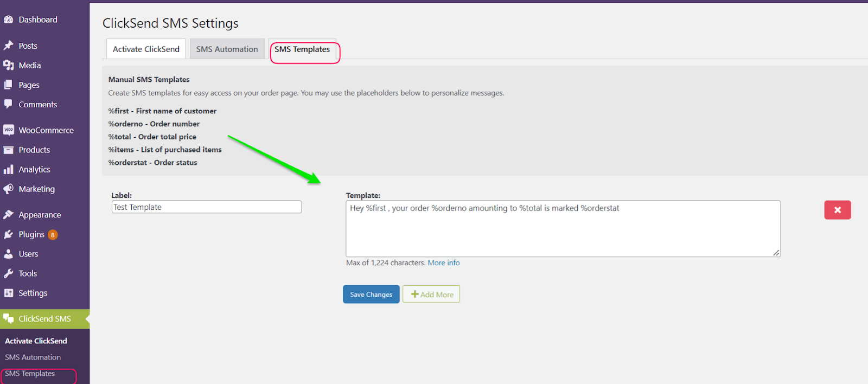Click the Settings sliders icon
Viewport: 868px width, 384px height.
(x=8, y=293)
